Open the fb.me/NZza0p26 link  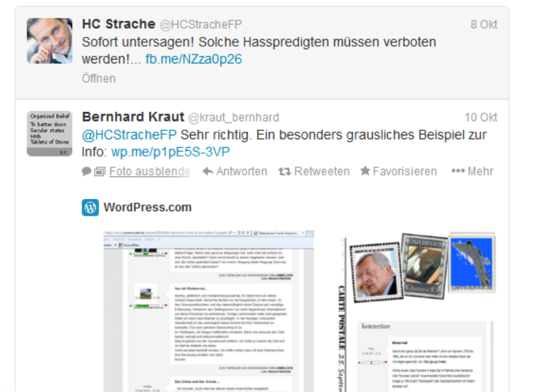click(x=193, y=59)
